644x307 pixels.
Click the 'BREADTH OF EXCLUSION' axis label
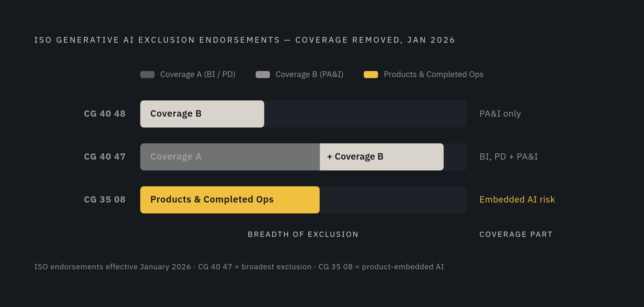click(x=303, y=234)
